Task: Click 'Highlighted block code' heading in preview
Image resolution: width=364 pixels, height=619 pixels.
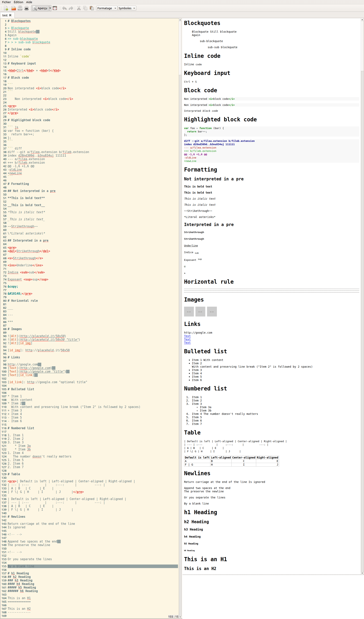Action: [x=220, y=119]
